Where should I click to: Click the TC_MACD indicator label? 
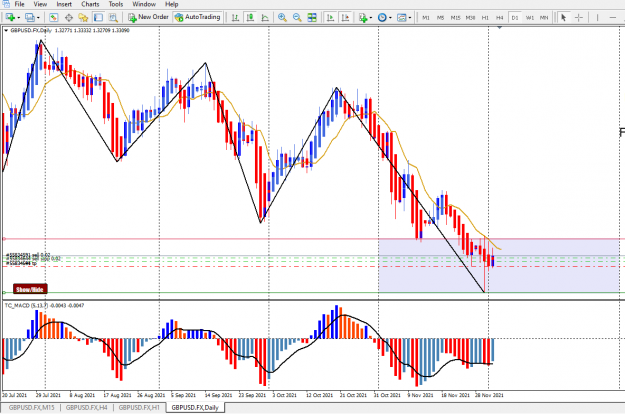click(44, 306)
